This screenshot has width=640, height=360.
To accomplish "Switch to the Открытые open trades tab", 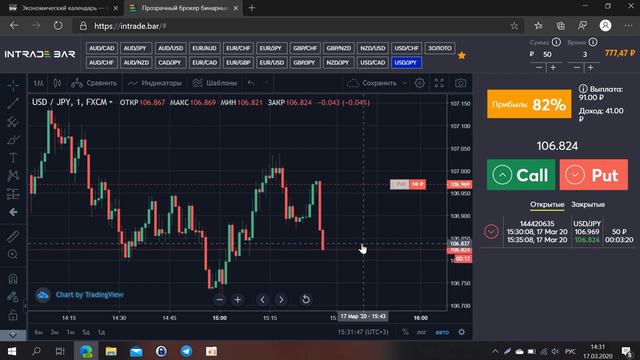I will click(x=547, y=204).
